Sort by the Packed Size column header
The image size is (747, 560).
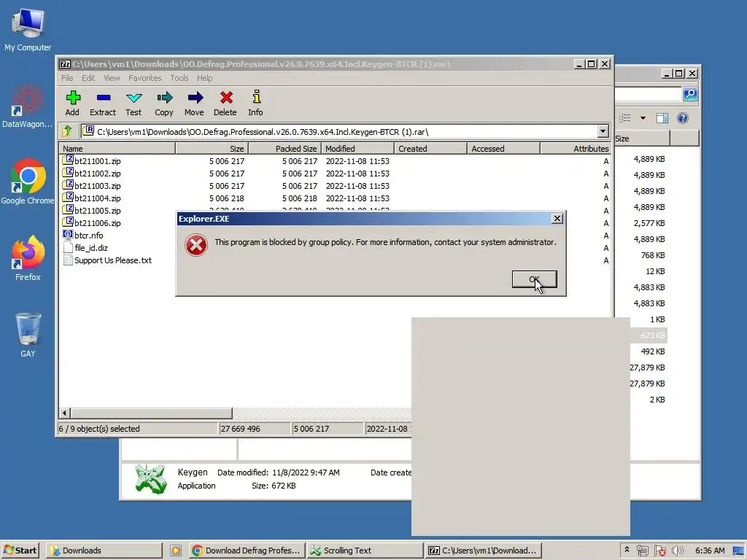285,149
